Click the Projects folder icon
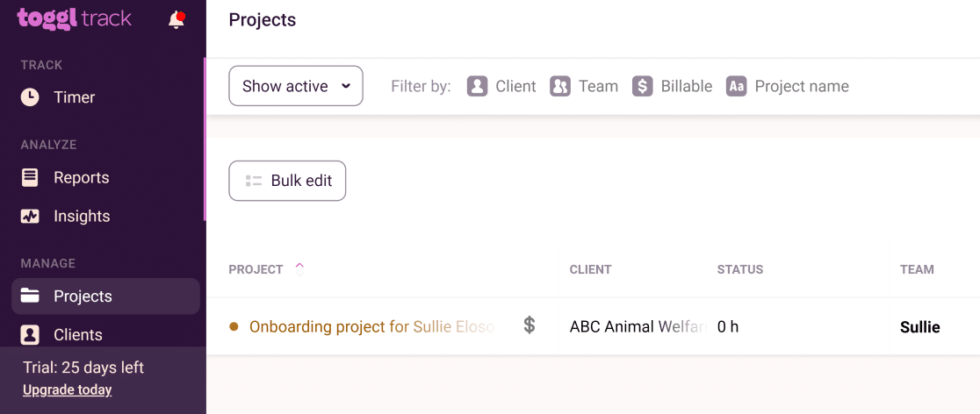980x414 pixels. [x=29, y=296]
